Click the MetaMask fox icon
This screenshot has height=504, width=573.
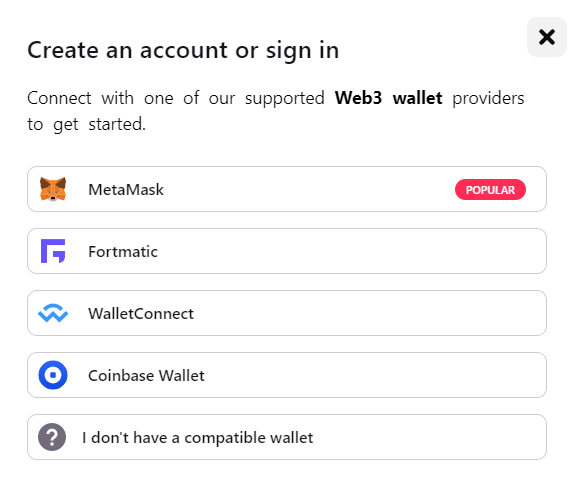click(x=53, y=189)
